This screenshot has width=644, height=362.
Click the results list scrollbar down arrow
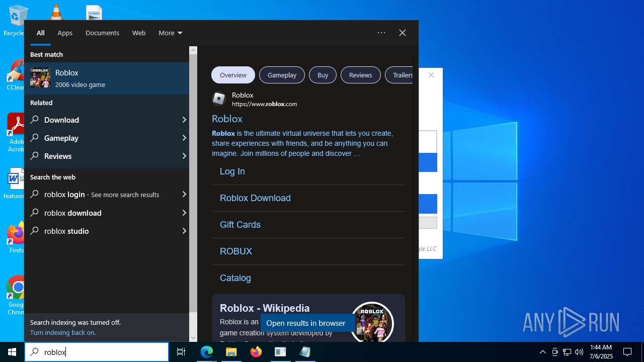pos(193,337)
